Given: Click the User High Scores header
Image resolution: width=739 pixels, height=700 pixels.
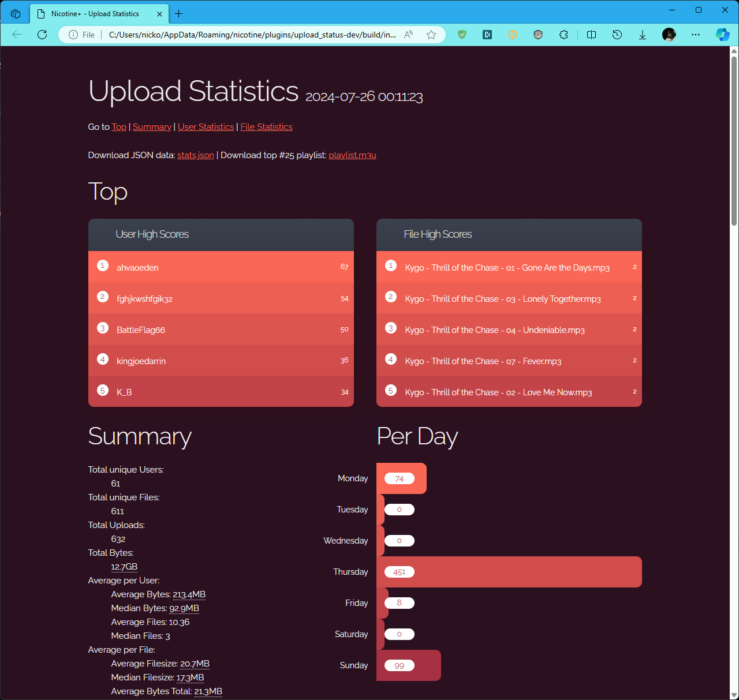Looking at the screenshot, I should coord(221,235).
